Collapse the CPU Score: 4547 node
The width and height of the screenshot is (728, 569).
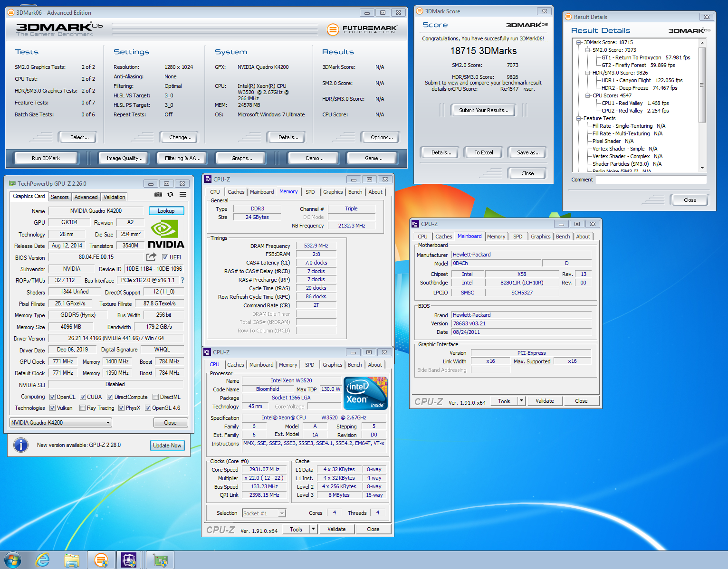point(587,95)
